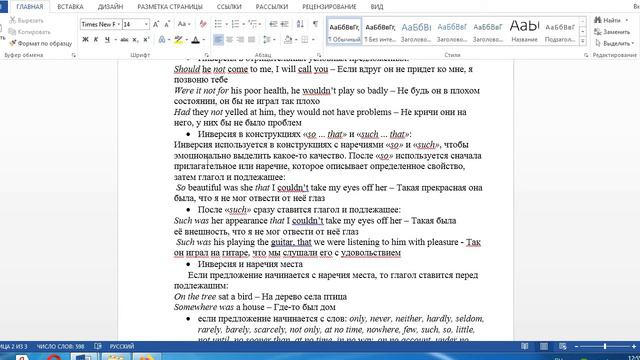The image size is (640, 360).
Task: Open the font size dropdown showing 14
Action: click(x=146, y=24)
